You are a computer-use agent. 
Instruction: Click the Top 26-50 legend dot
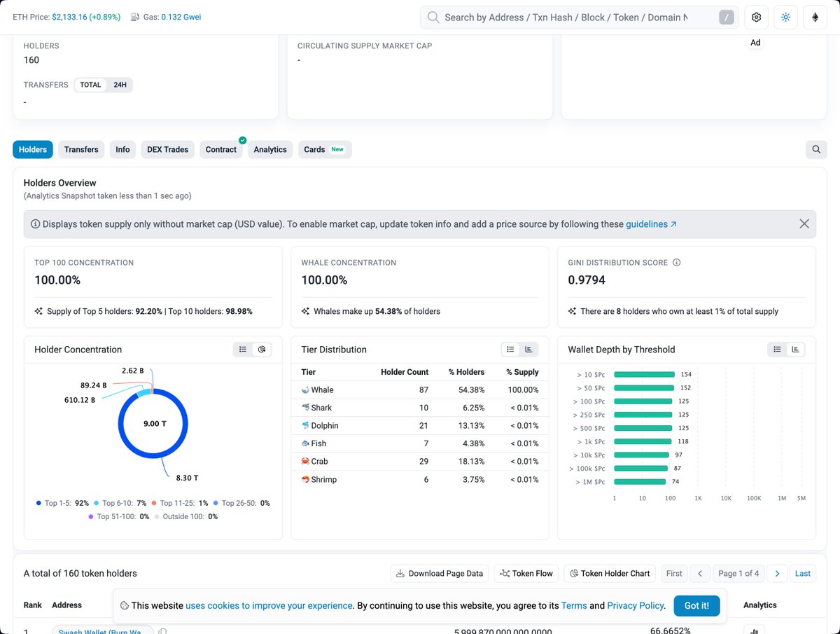point(216,503)
